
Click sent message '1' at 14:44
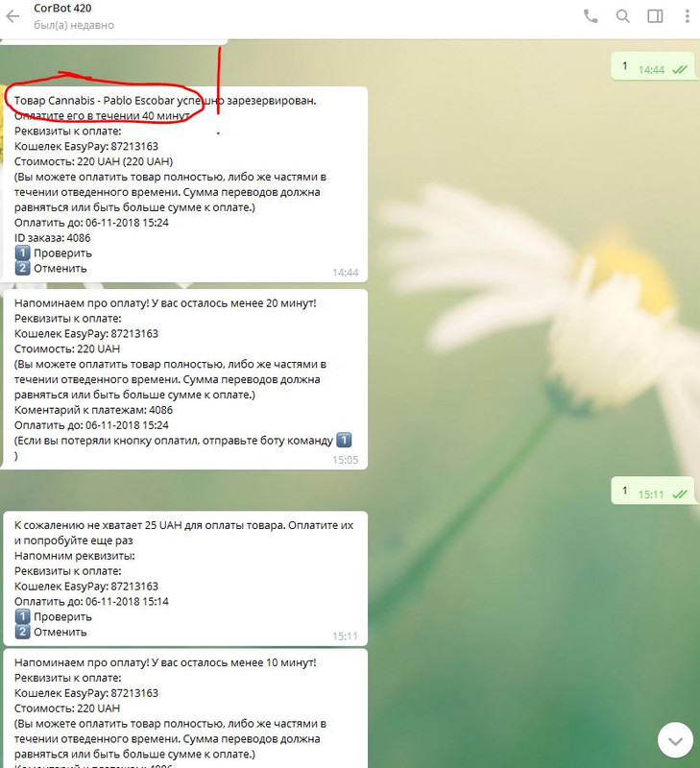(653, 66)
